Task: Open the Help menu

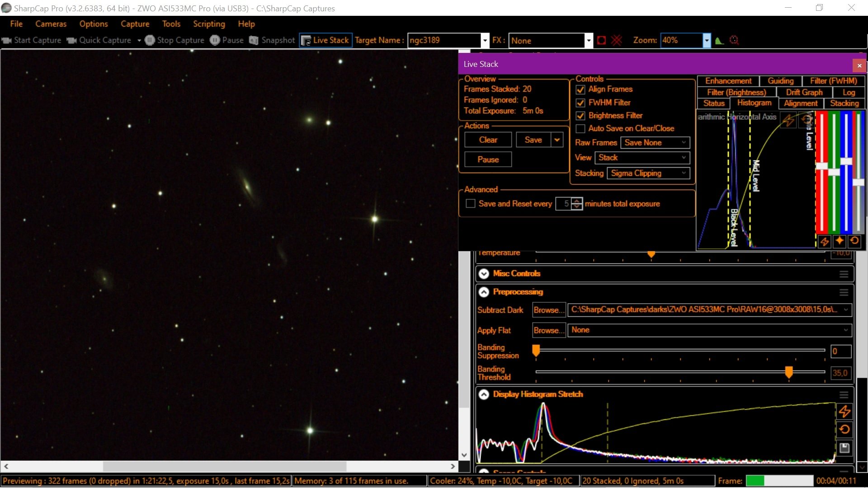Action: 246,24
